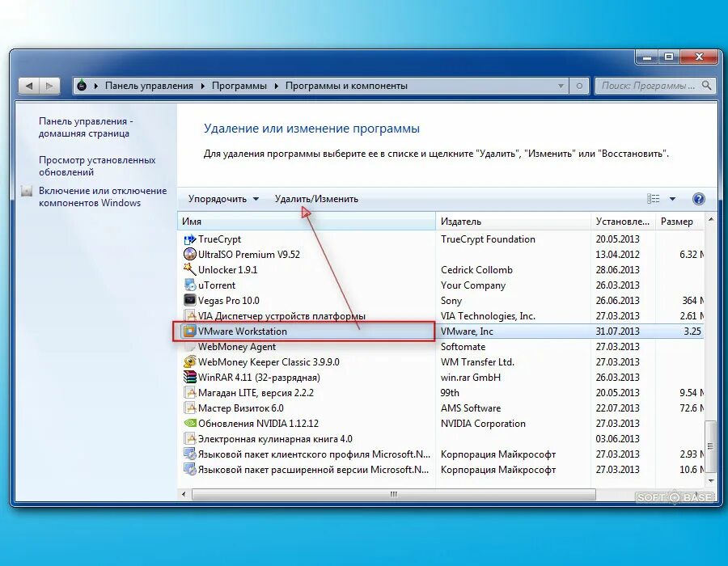Open the view options dropdown arrow
This screenshot has height=566, width=728.
(x=673, y=198)
